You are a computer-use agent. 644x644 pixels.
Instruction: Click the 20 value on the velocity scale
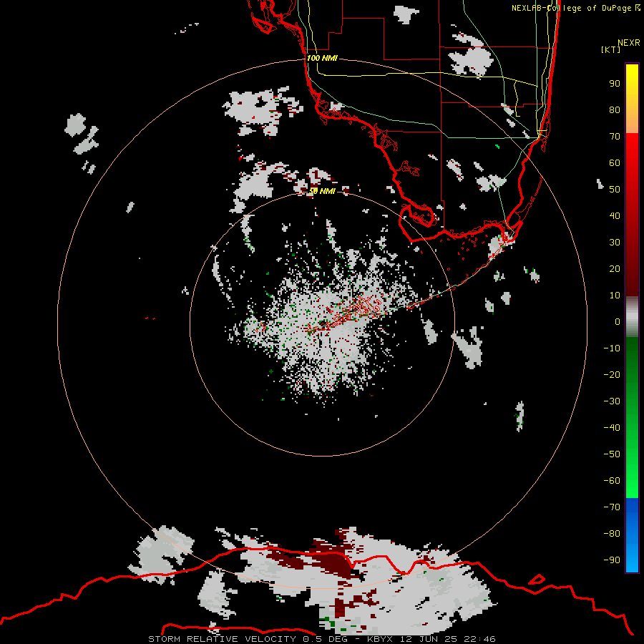[x=615, y=268]
